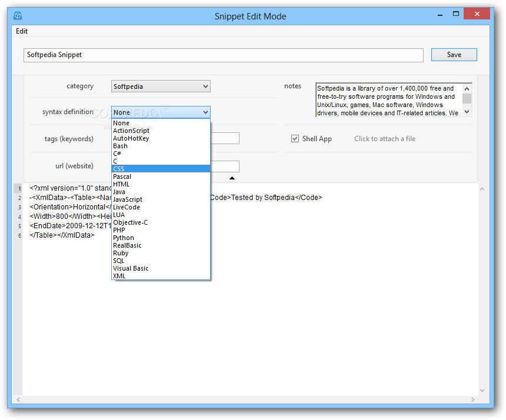Click the app icon in title bar
506x420 pixels.
18,15
